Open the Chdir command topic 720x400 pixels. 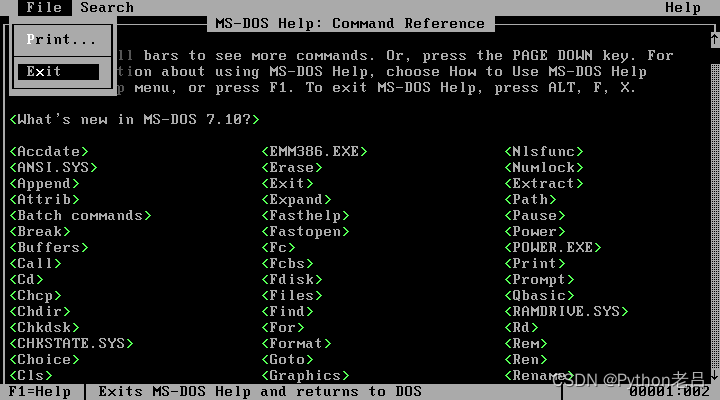click(40, 312)
